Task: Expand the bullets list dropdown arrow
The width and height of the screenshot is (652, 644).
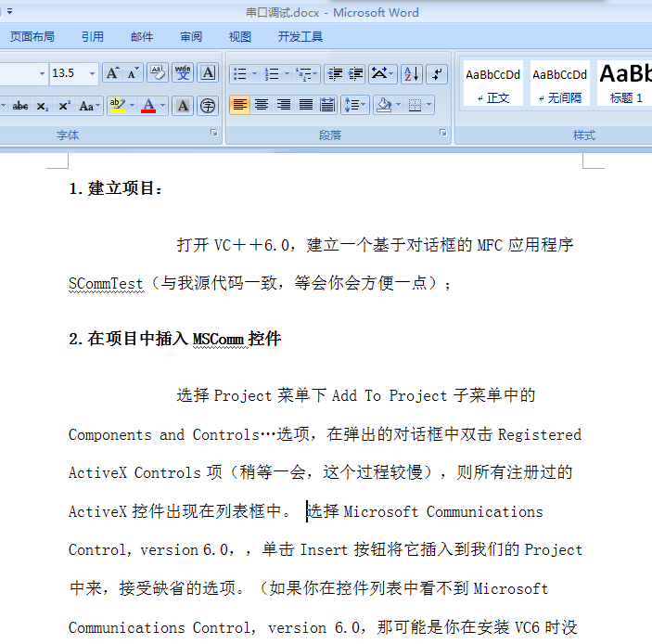Action: [254, 74]
